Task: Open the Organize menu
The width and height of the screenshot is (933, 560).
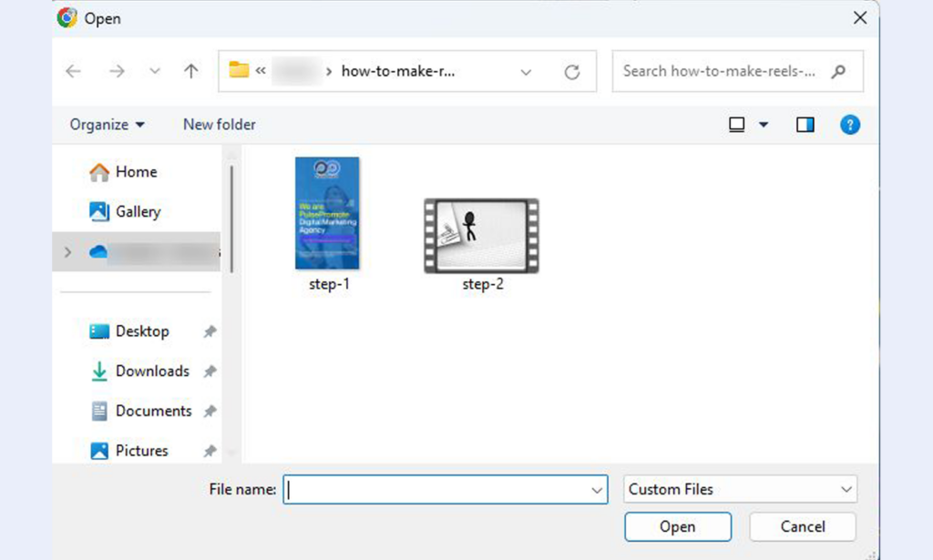Action: pos(108,125)
